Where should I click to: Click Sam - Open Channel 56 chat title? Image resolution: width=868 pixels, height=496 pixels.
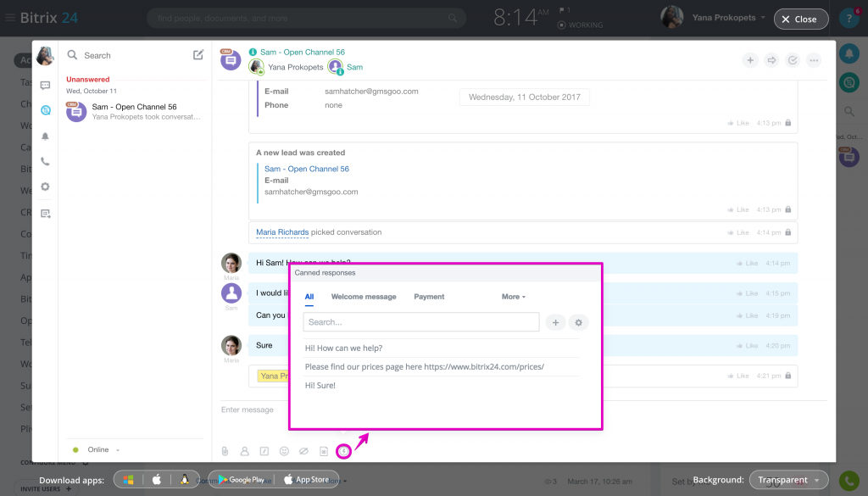(x=303, y=52)
